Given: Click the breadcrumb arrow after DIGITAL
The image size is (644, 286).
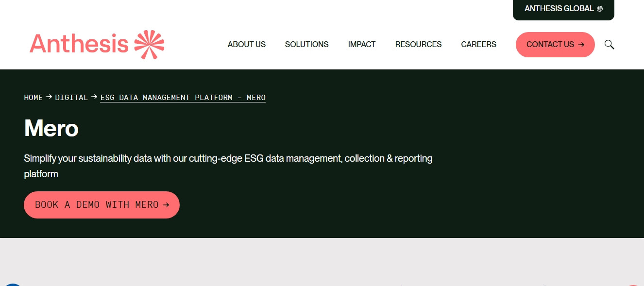Looking at the screenshot, I should click(94, 97).
